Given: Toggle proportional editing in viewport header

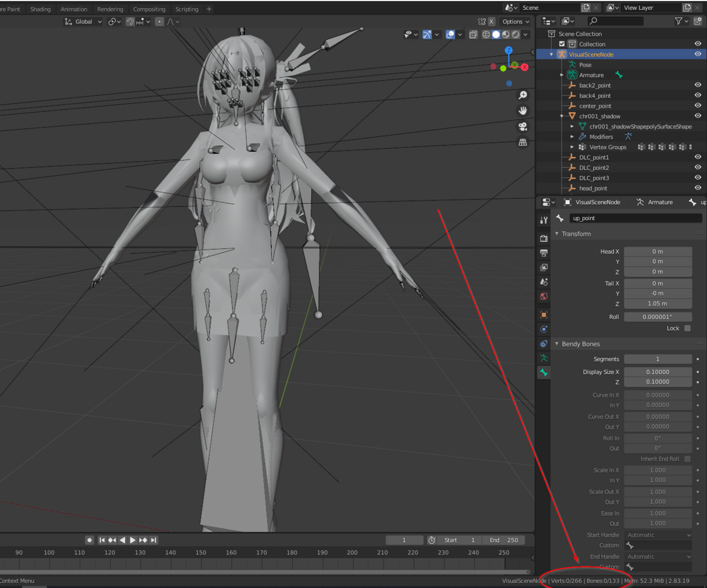Looking at the screenshot, I should click(159, 22).
